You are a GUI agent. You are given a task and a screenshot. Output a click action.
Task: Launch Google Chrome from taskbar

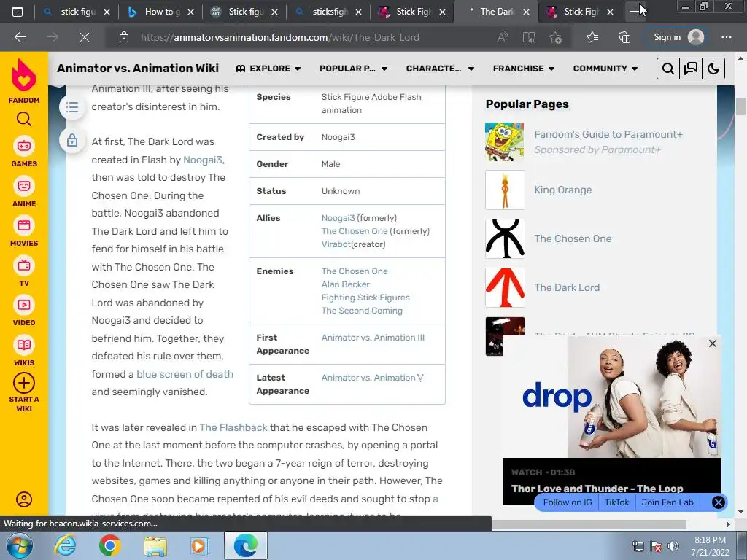pos(109,545)
